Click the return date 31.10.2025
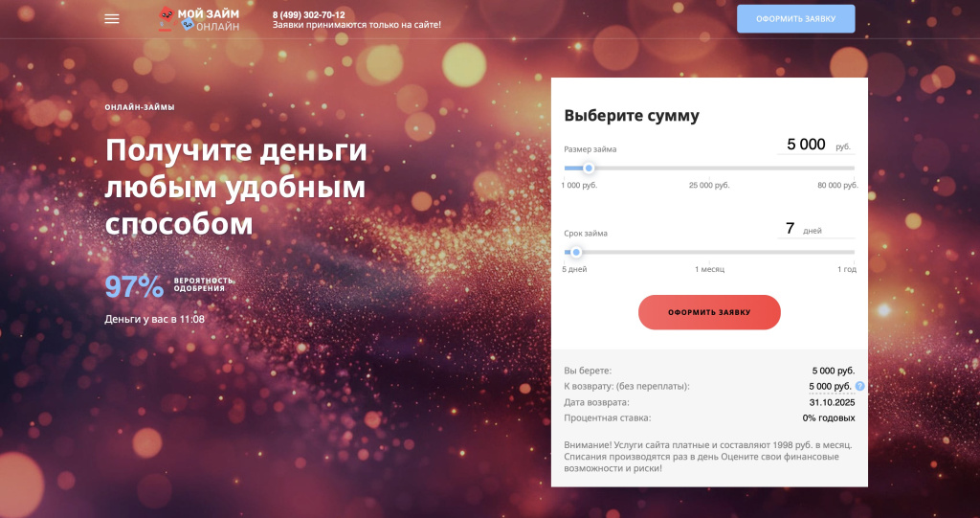 point(832,402)
